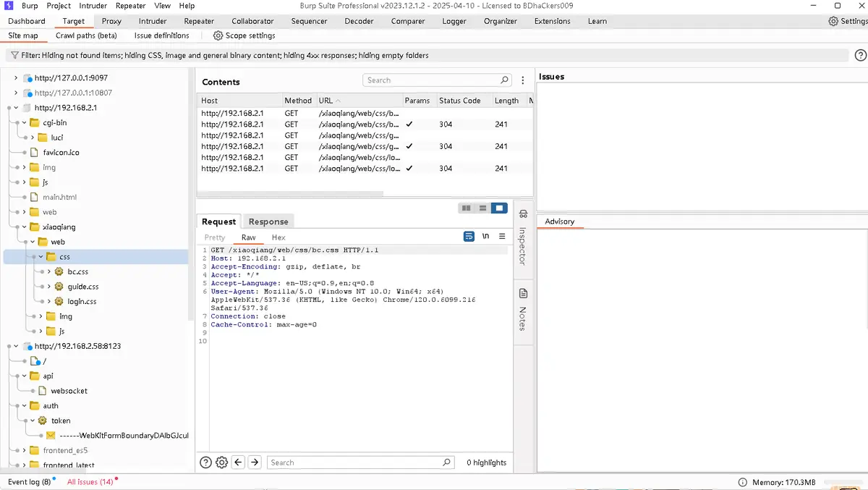Collapse the auth folder
Viewport: 868px width, 490px height.
coord(24,406)
